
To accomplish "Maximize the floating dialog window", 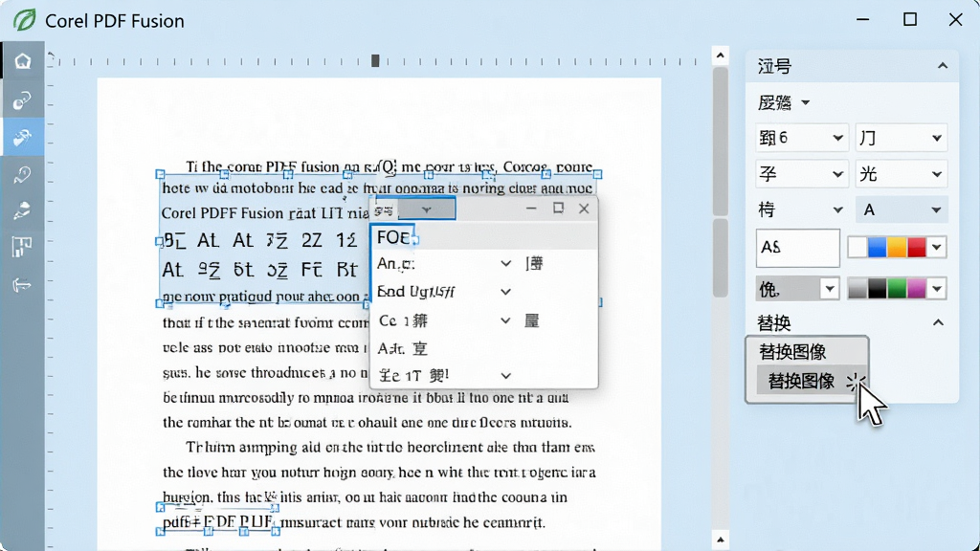I will coord(558,208).
